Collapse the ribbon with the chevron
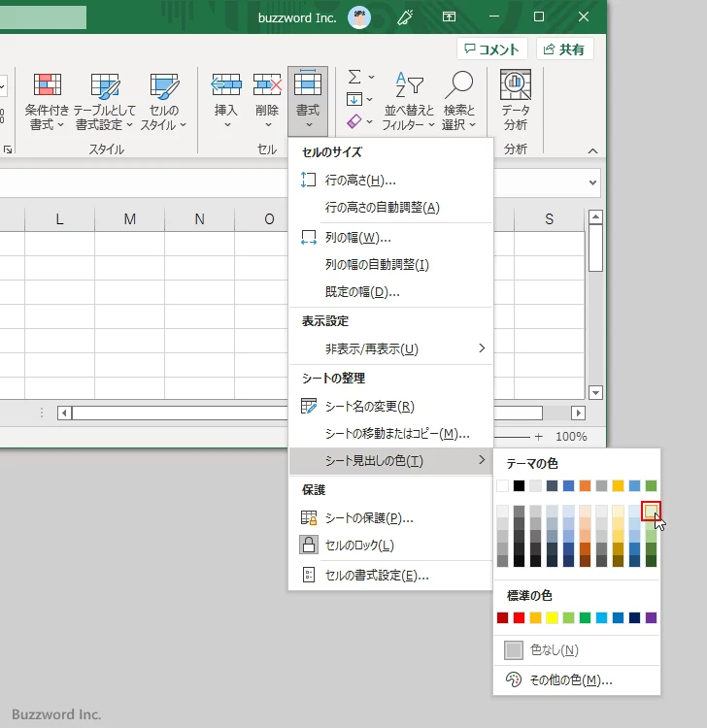The width and height of the screenshot is (707, 728). click(x=592, y=150)
